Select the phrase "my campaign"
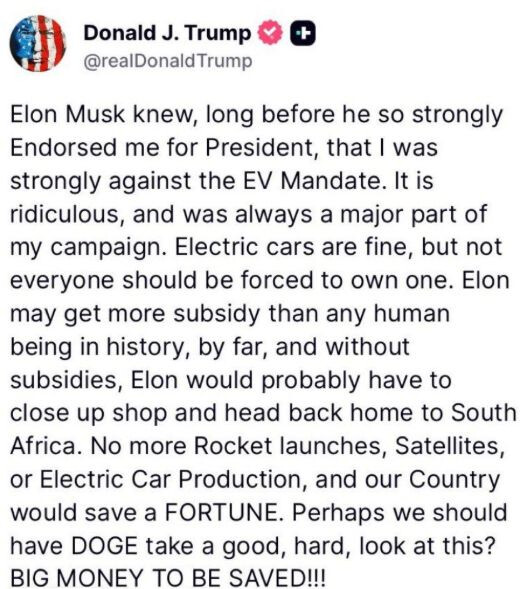This screenshot has width=525, height=589. [88, 248]
